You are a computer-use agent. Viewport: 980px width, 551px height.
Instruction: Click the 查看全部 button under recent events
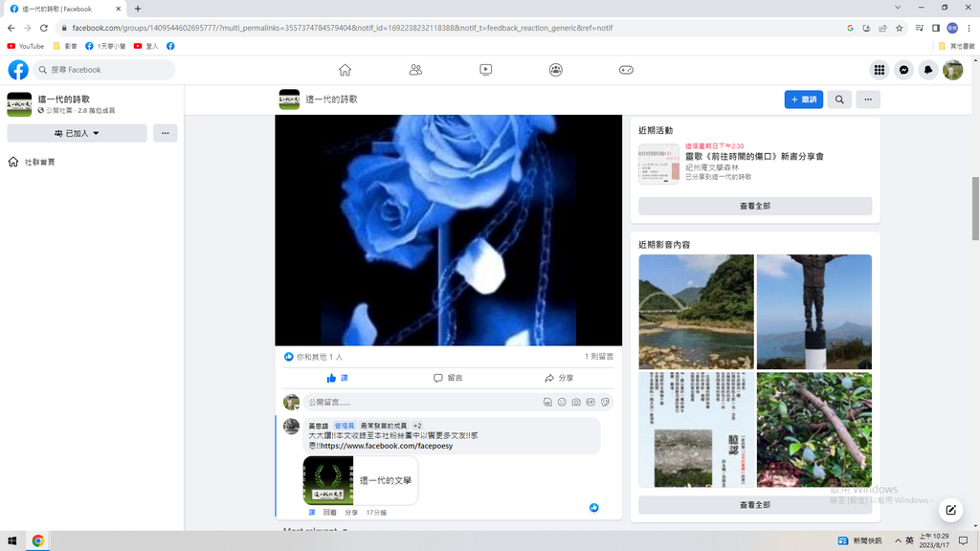coord(754,206)
